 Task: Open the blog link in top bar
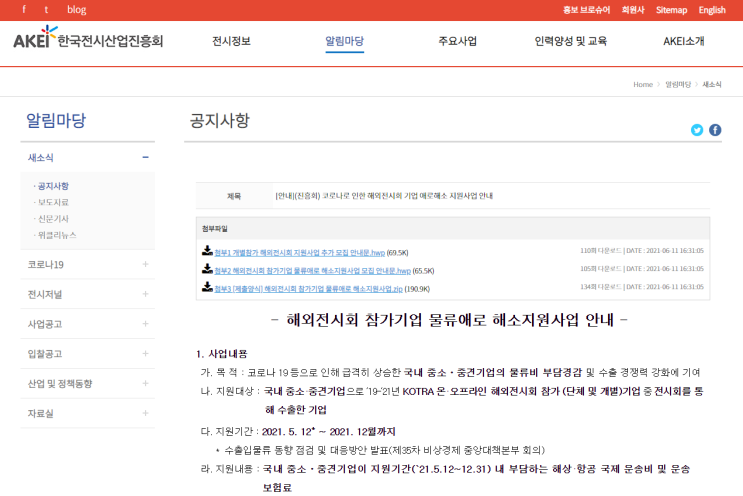76,9
